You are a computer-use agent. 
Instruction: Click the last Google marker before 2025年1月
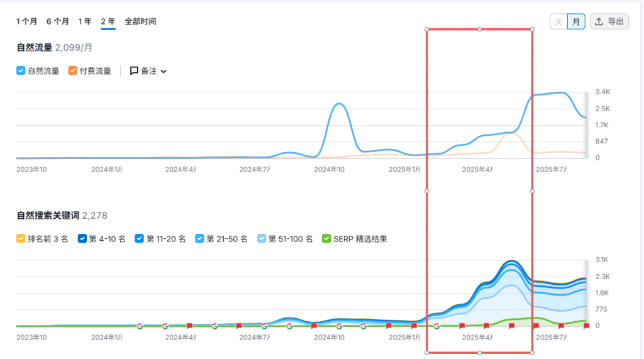coord(364,326)
